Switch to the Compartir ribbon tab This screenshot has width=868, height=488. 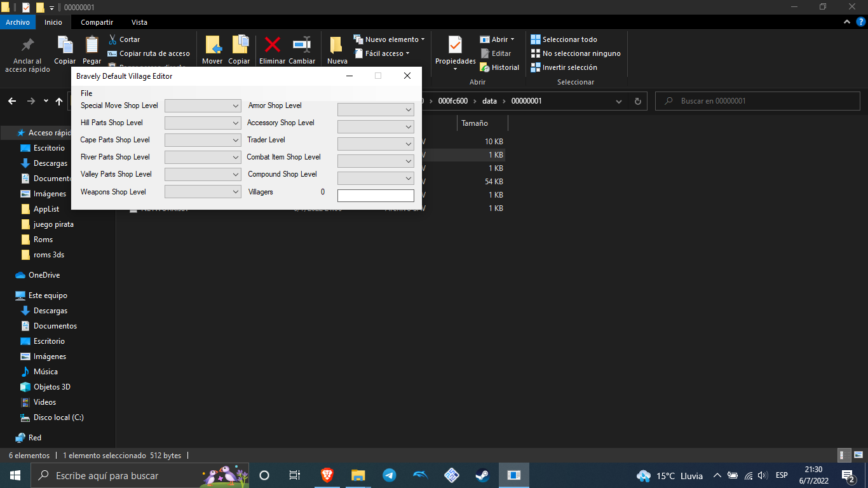[97, 22]
